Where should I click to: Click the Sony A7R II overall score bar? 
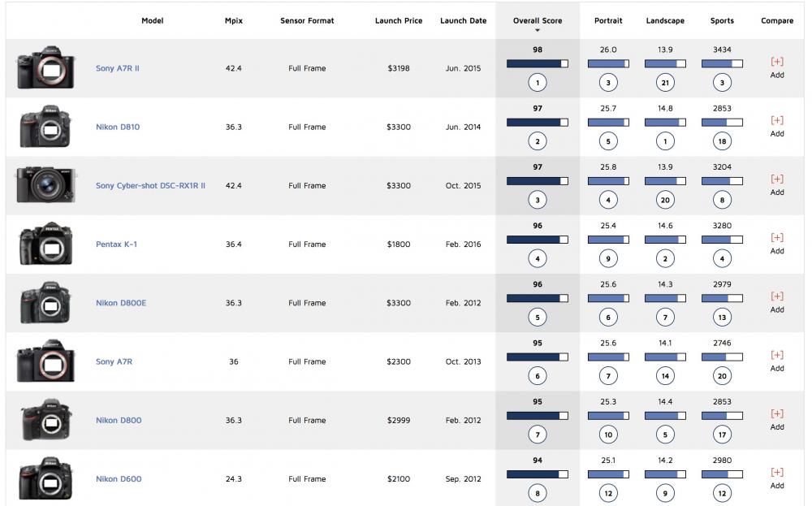(537, 63)
